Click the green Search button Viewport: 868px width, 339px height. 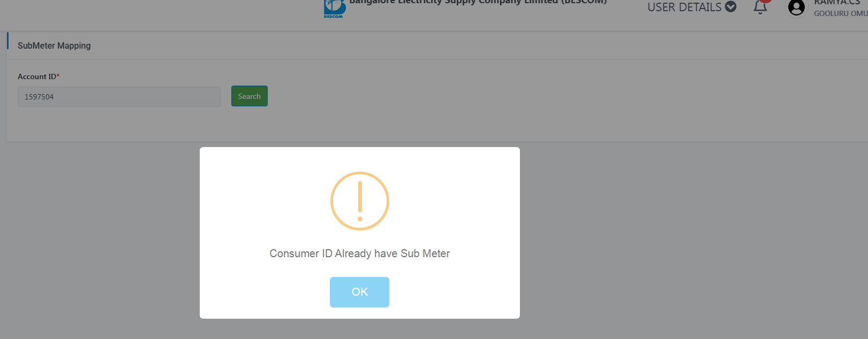[x=250, y=96]
